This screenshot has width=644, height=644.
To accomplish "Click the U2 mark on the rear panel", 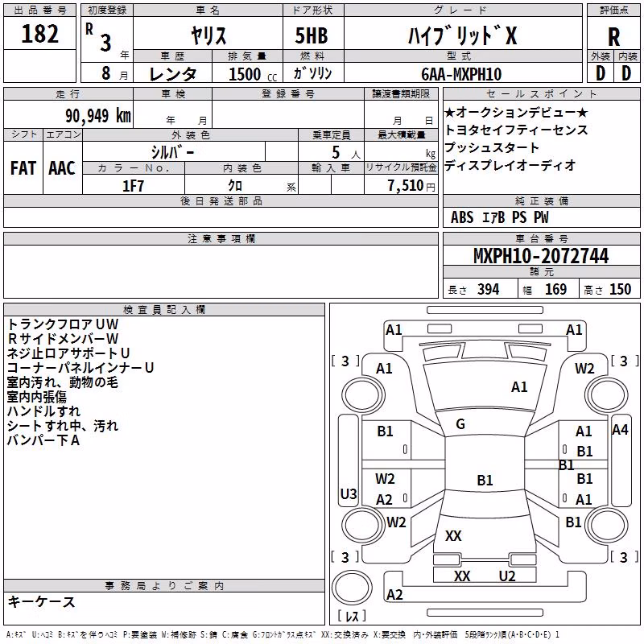I will [507, 576].
